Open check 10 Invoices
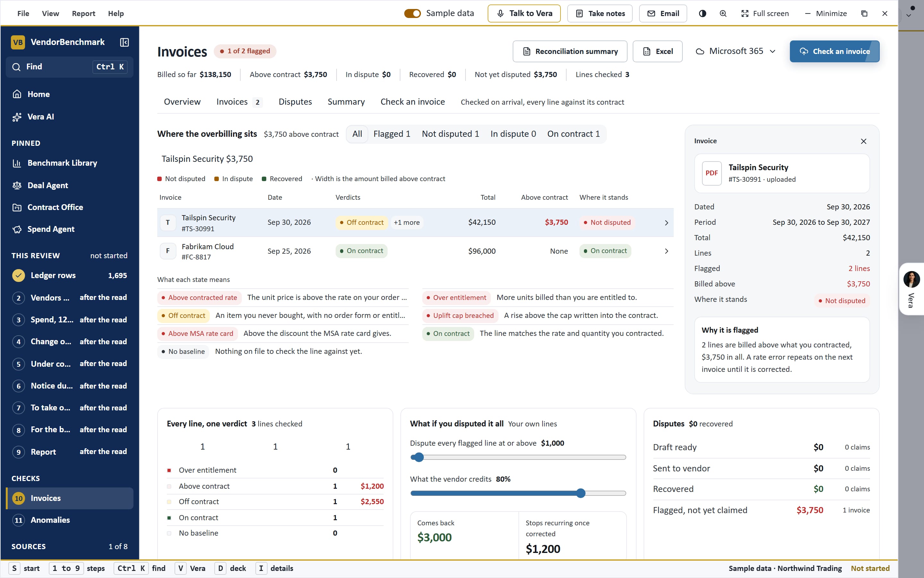The height and width of the screenshot is (578, 924). coord(70,498)
